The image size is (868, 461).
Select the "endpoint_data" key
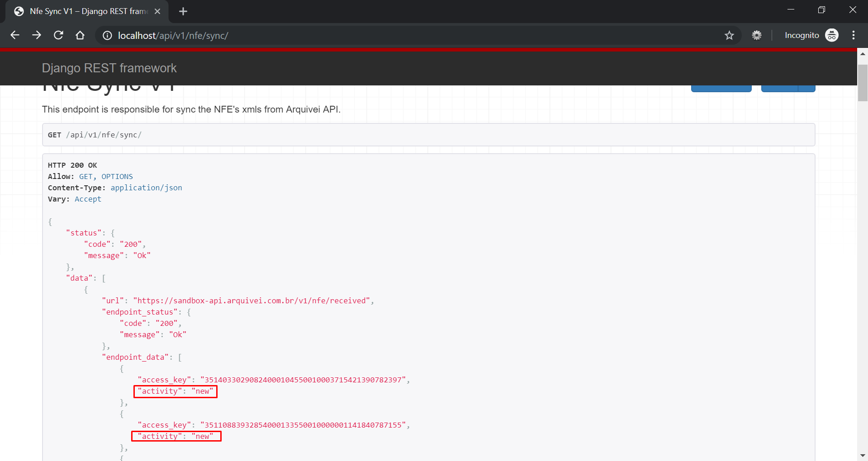tap(135, 358)
